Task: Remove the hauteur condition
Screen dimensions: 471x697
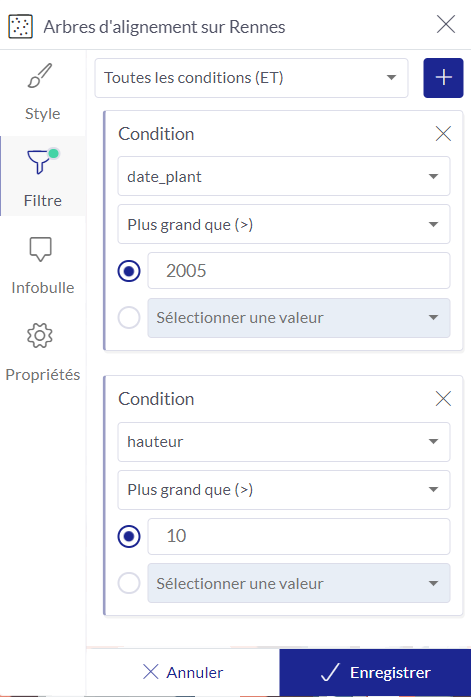Action: [443, 399]
